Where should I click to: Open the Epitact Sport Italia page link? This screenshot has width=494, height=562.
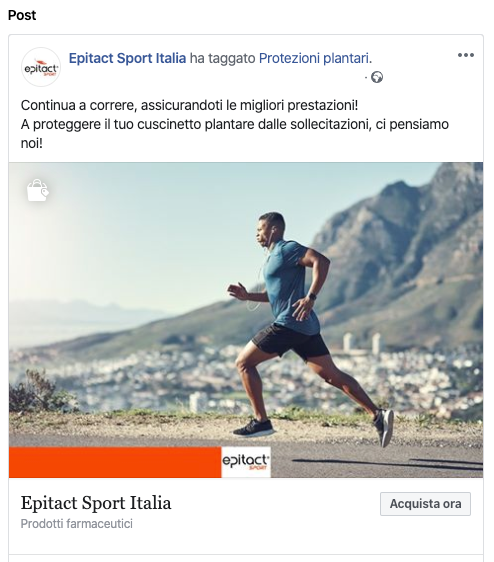point(127,58)
